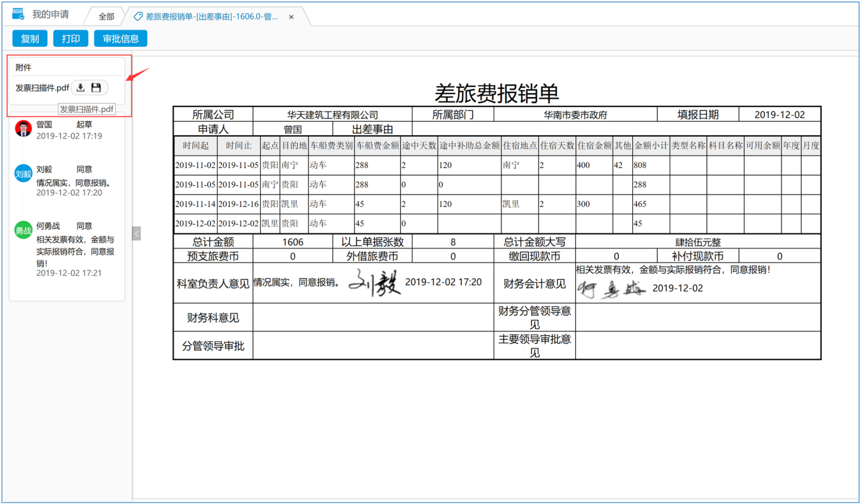Click the 发票扫描件.pdf tooltip label
Viewport: 861px width, 504px height.
pos(87,109)
